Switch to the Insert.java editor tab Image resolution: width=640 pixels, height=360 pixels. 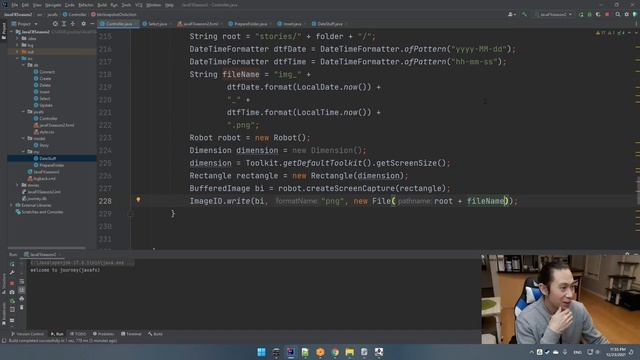point(290,24)
